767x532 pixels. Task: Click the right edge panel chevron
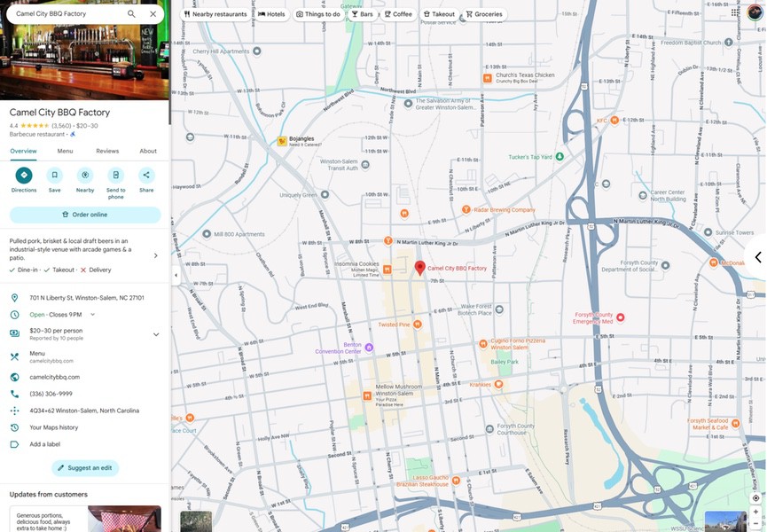click(757, 257)
